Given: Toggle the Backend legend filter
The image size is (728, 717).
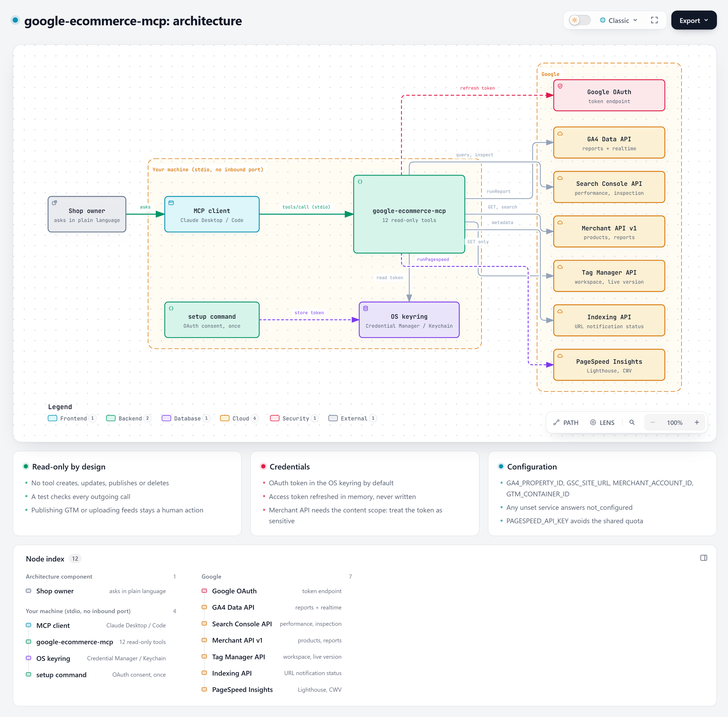Looking at the screenshot, I should [x=129, y=418].
